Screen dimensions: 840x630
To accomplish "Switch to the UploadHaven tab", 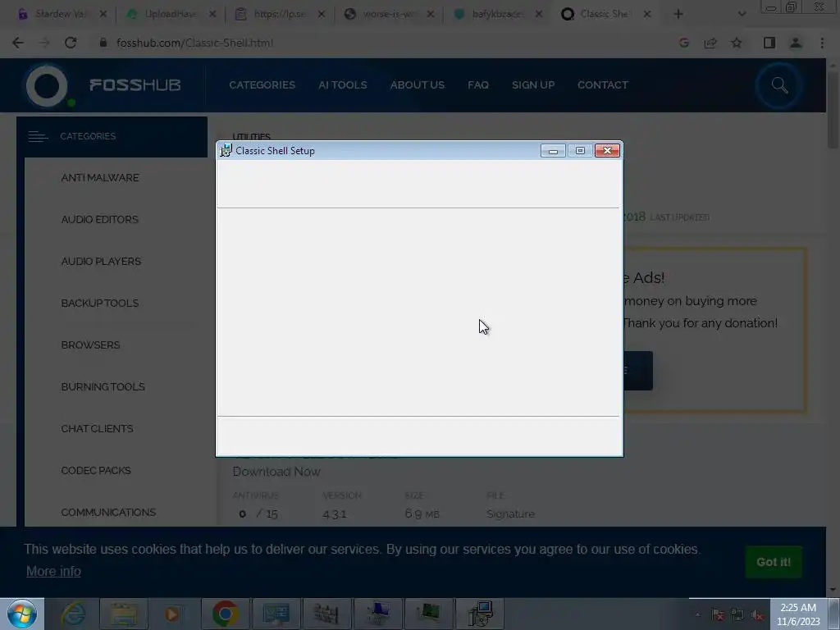I will coord(169,14).
